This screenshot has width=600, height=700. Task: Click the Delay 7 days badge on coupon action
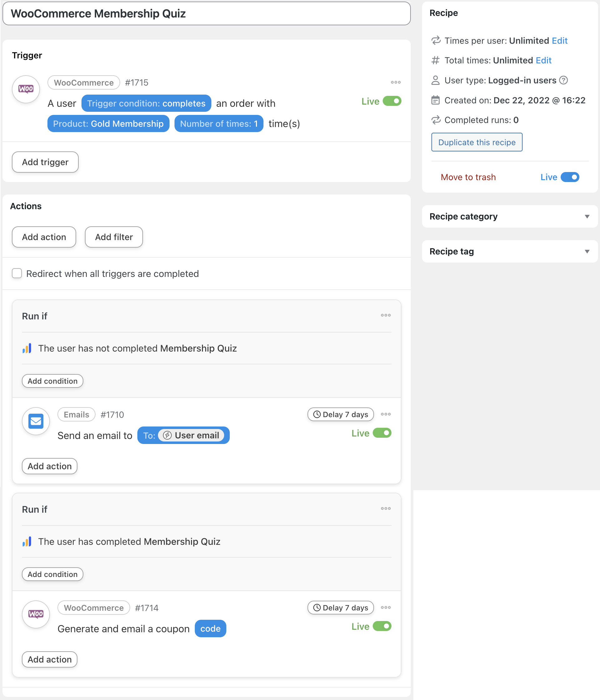[341, 608]
